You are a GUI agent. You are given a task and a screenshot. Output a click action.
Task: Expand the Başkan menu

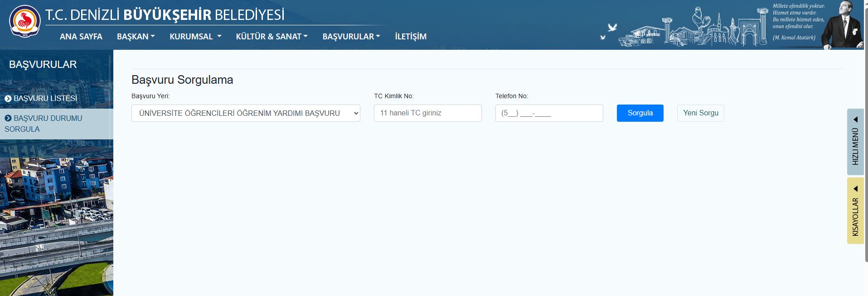136,37
